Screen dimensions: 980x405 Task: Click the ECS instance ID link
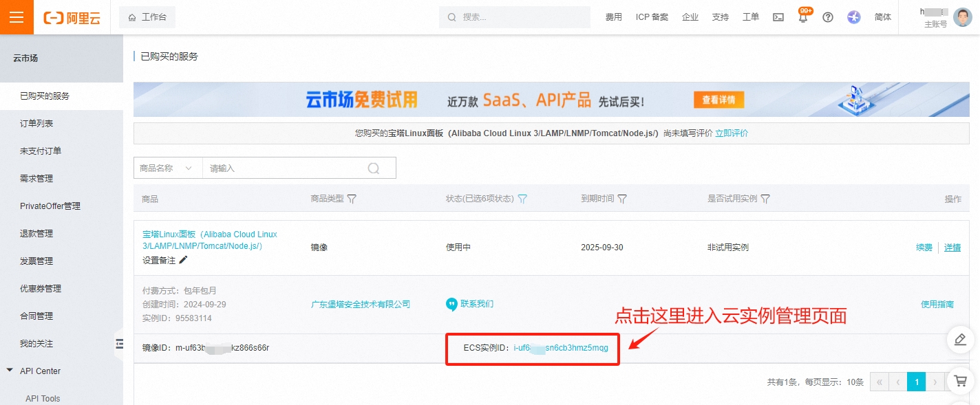pos(560,348)
